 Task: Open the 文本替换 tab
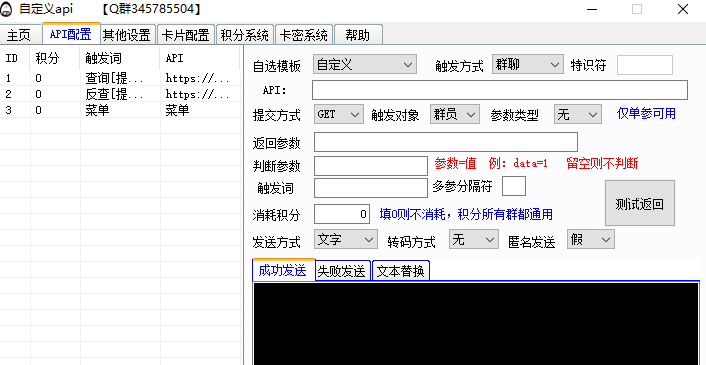[401, 271]
